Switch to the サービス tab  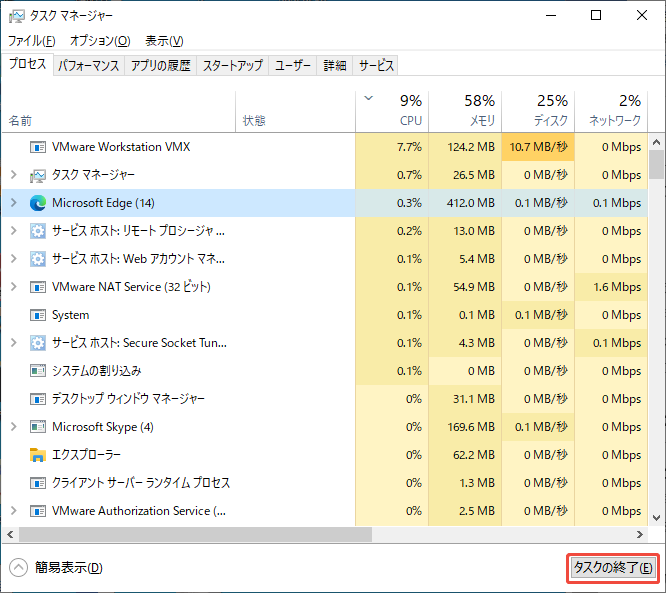[x=376, y=65]
